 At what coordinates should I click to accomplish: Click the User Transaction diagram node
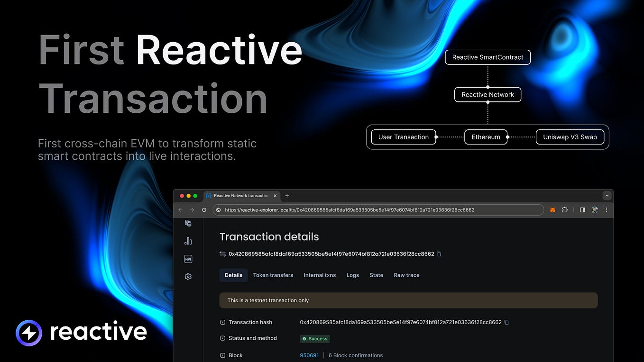(x=404, y=137)
